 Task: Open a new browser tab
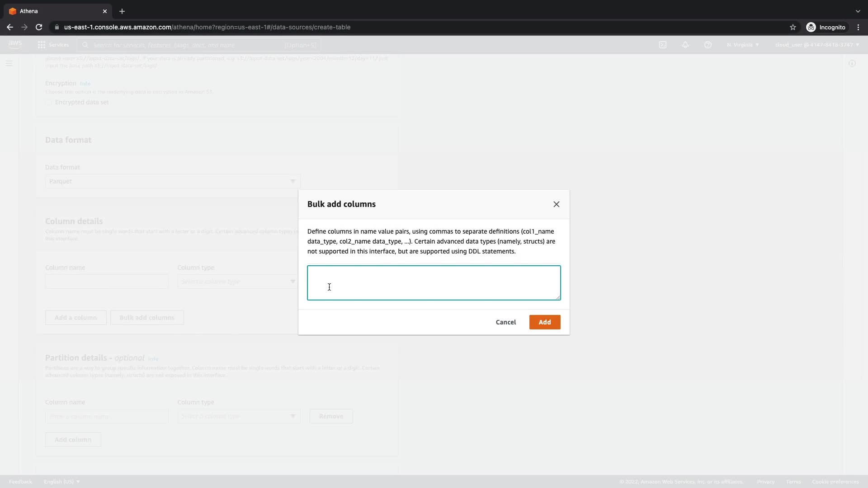pyautogui.click(x=122, y=11)
